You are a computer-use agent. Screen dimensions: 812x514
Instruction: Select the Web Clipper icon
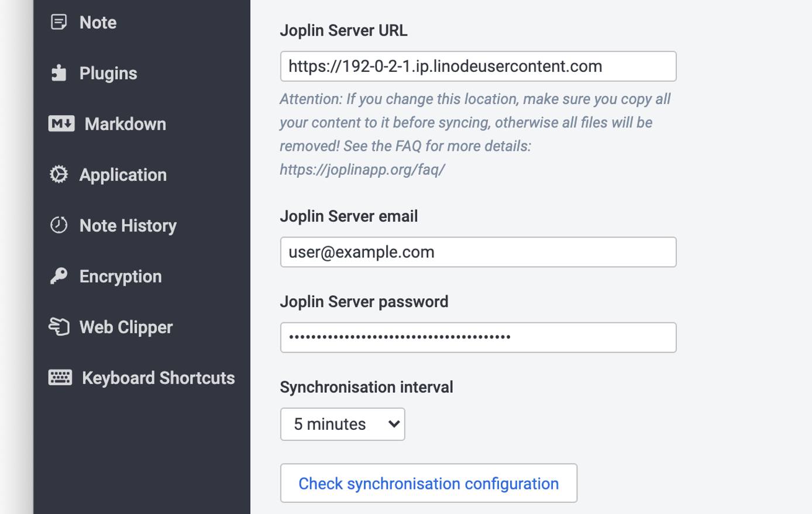pyautogui.click(x=59, y=326)
